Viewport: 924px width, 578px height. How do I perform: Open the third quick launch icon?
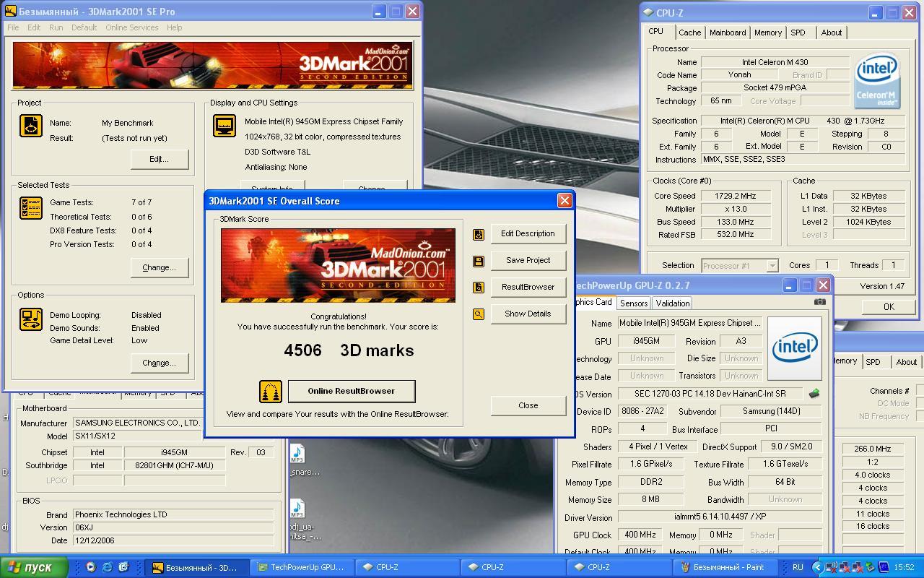[123, 567]
